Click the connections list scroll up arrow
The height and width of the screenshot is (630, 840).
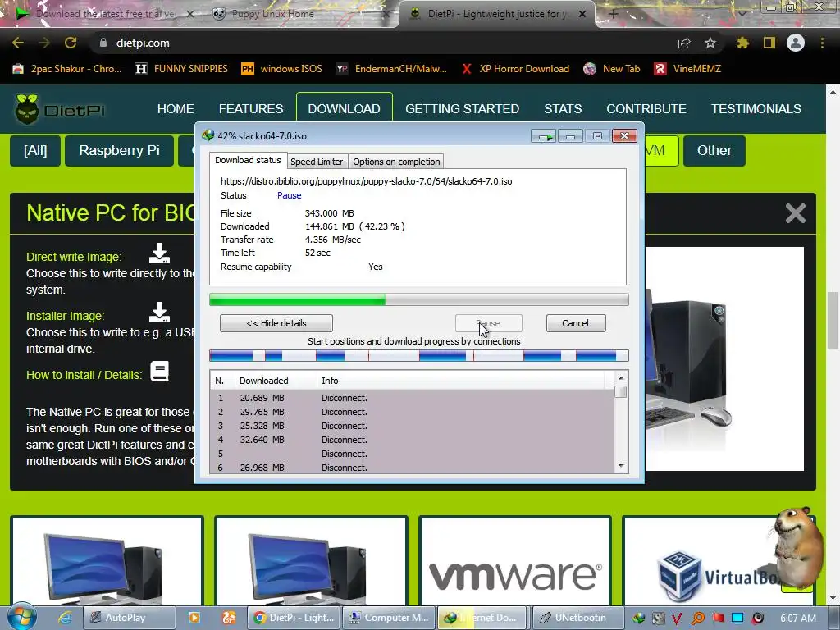621,378
